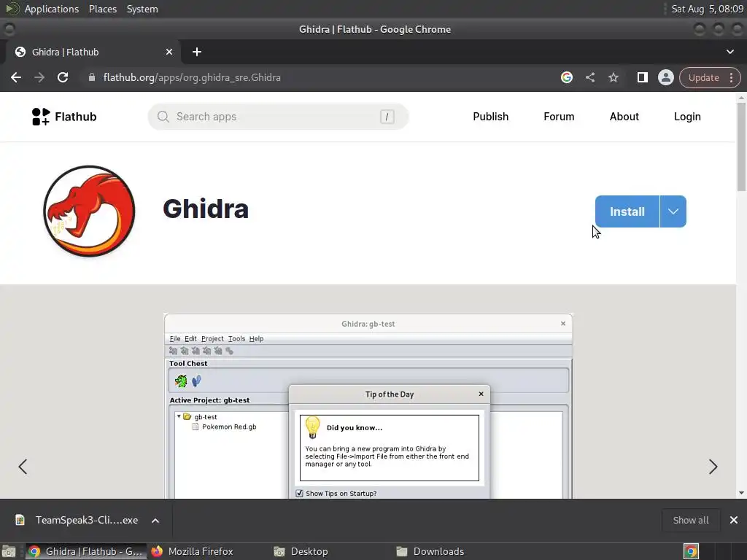The height and width of the screenshot is (560, 747).
Task: Install Ghidra with the Install button
Action: coord(627,211)
